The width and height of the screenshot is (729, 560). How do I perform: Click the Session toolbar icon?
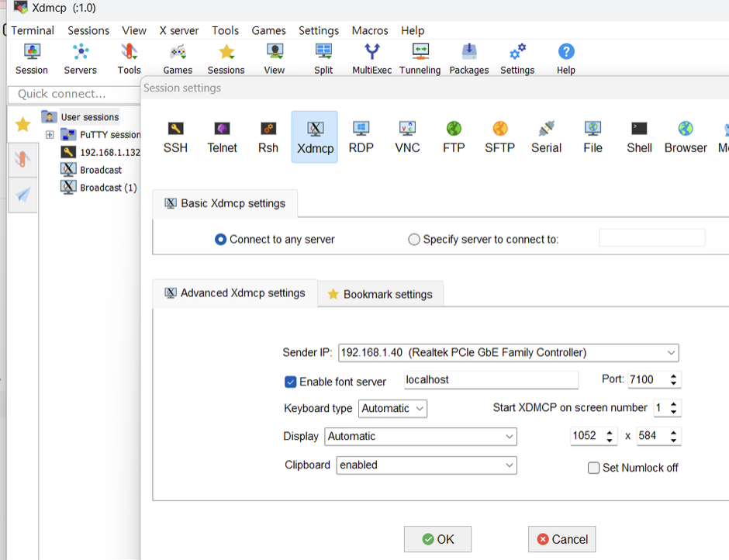32,59
